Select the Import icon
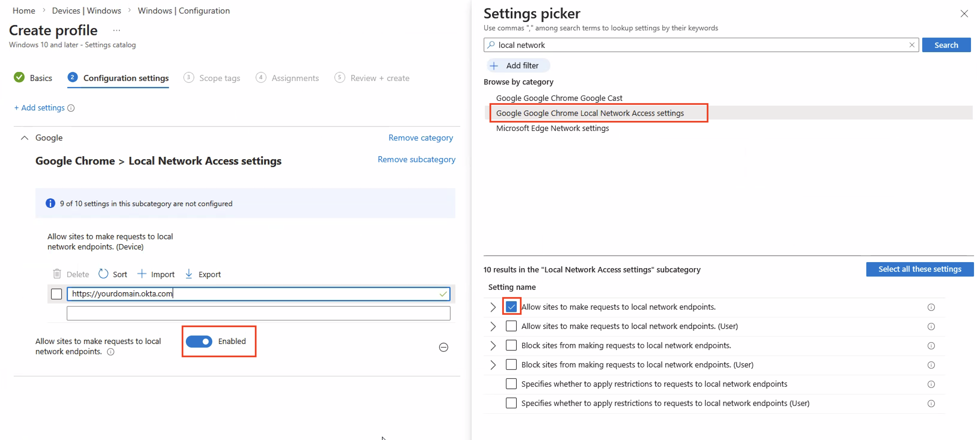Screen dimensions: 980x440 (x=142, y=274)
